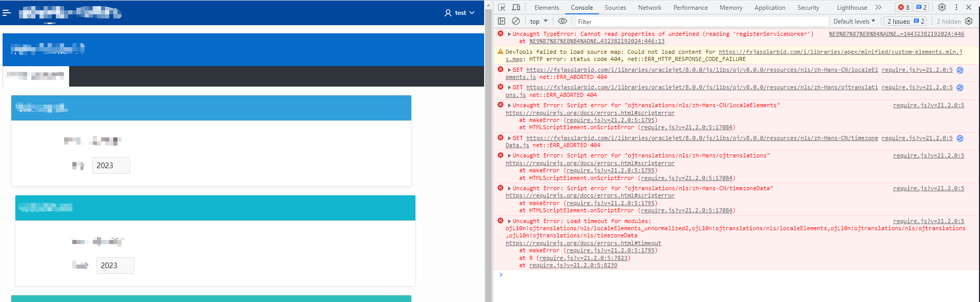Image resolution: width=980 pixels, height=302 pixels.
Task: Open the hamburger navigation menu on the page
Action: 7,12
